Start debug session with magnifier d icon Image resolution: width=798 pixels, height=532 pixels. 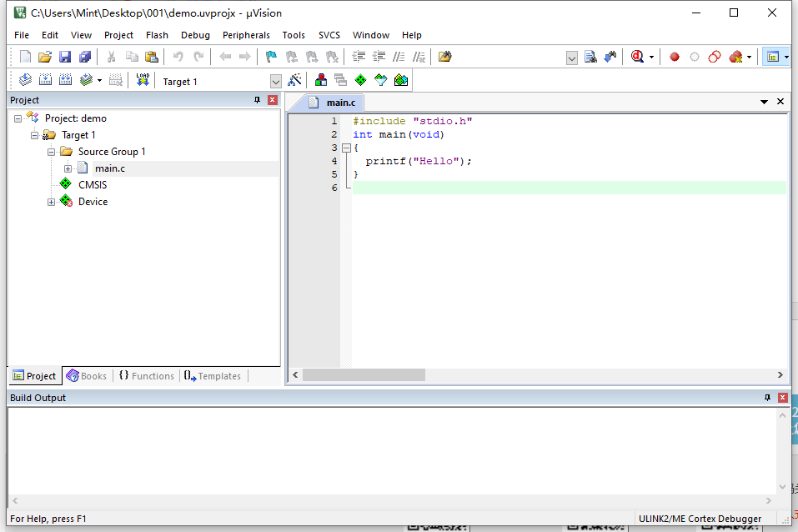coord(637,57)
